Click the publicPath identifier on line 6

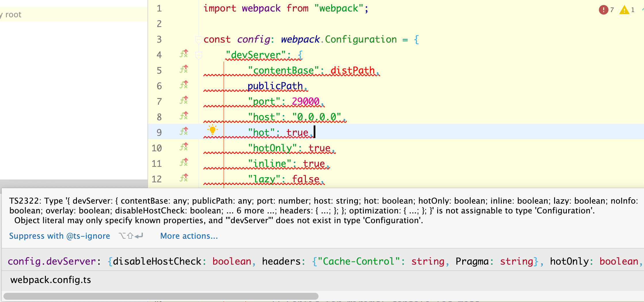click(x=275, y=86)
